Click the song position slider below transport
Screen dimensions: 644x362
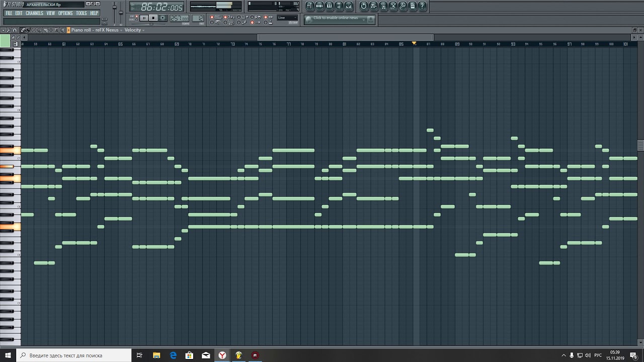[151, 24]
